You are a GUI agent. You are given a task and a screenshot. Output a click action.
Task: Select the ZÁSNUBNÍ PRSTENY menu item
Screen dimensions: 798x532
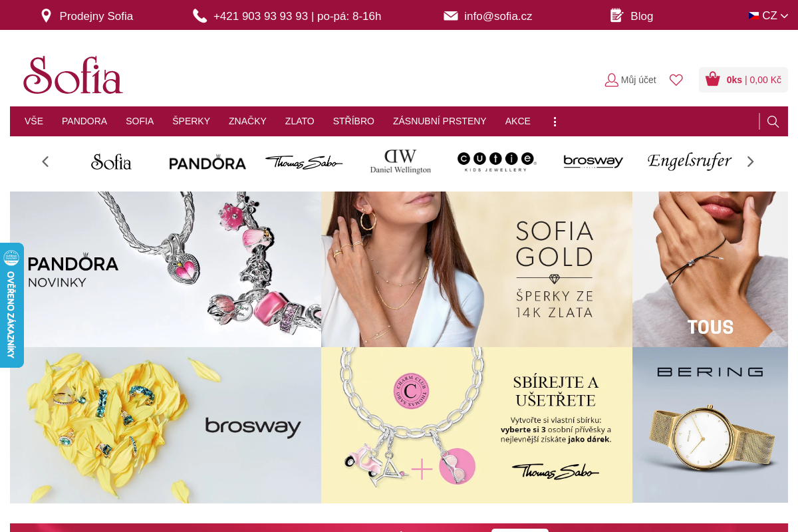[440, 121]
